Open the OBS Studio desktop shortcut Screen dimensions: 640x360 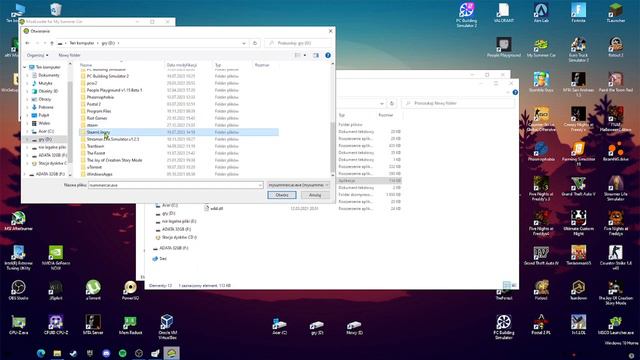(x=18, y=291)
